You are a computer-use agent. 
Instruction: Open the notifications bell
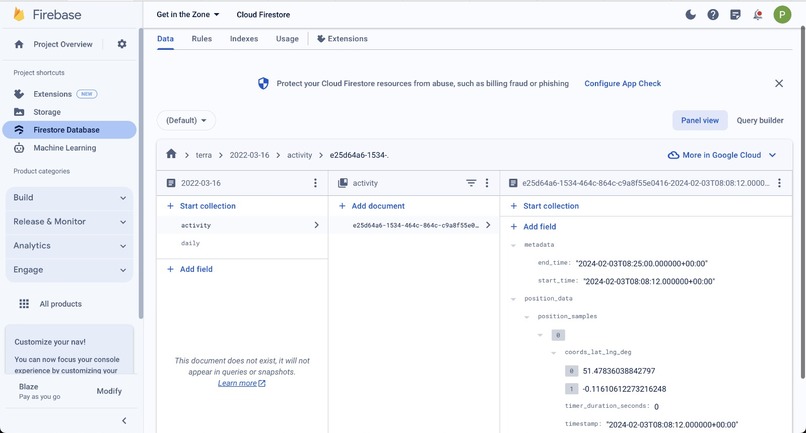click(758, 15)
